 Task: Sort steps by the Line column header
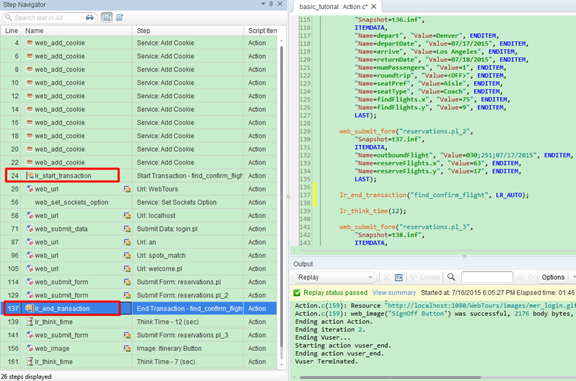[x=11, y=31]
